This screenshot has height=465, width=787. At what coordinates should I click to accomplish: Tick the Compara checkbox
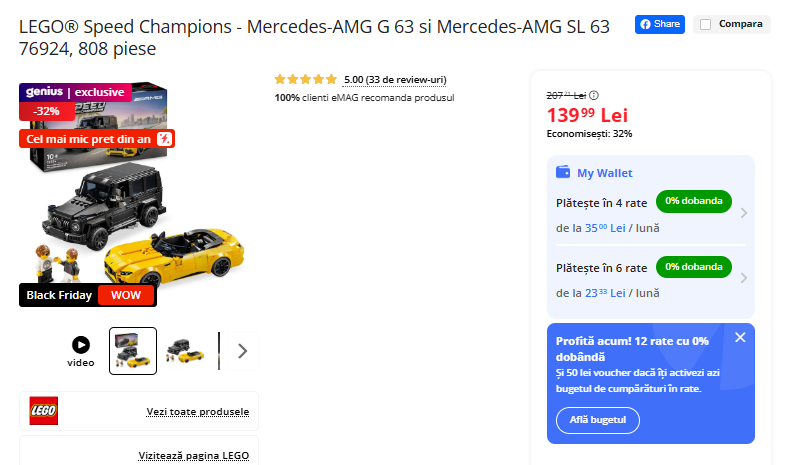(706, 24)
